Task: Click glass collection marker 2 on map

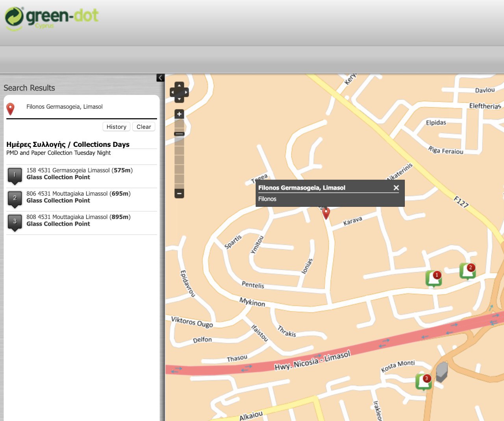Action: [x=467, y=271]
